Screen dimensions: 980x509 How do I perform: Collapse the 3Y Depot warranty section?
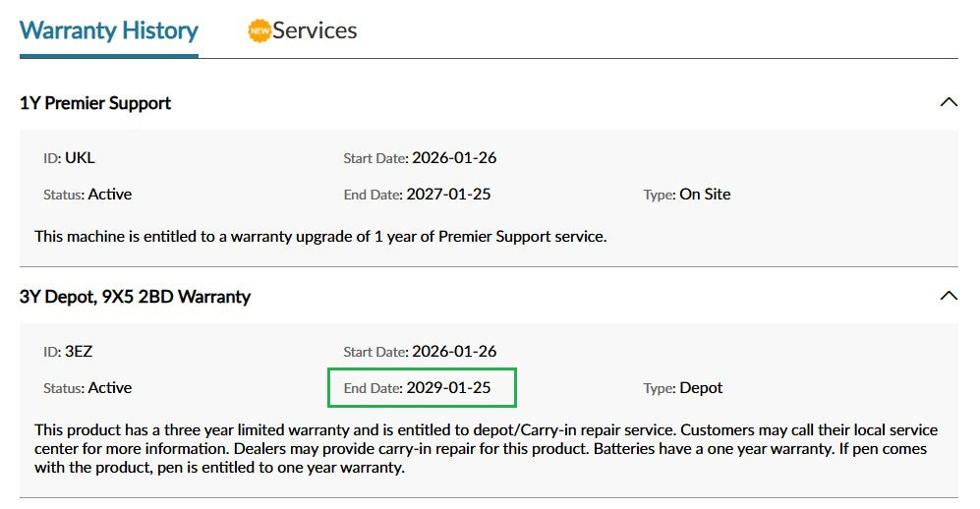948,296
